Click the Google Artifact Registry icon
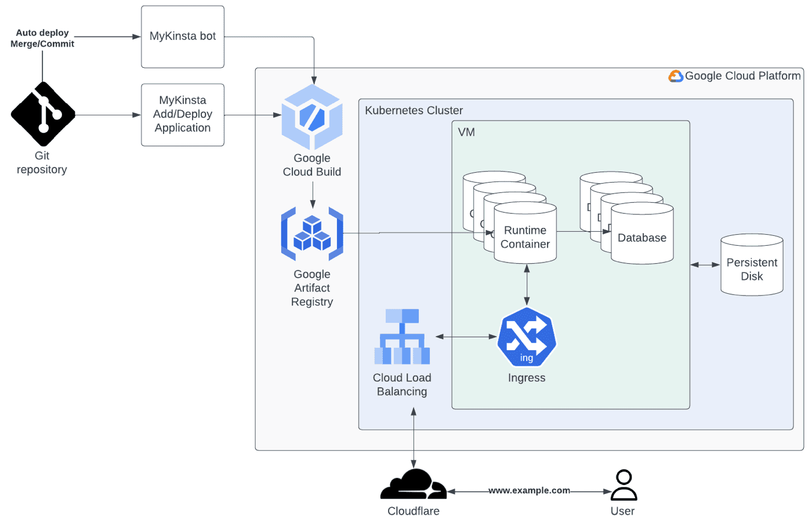This screenshot has width=812, height=528. (312, 234)
